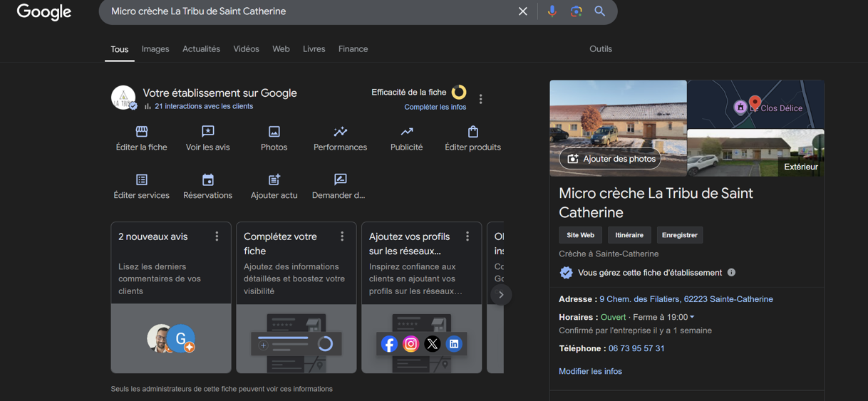Open menu on Complétez votre fiche card
The height and width of the screenshot is (401, 868).
tap(342, 236)
